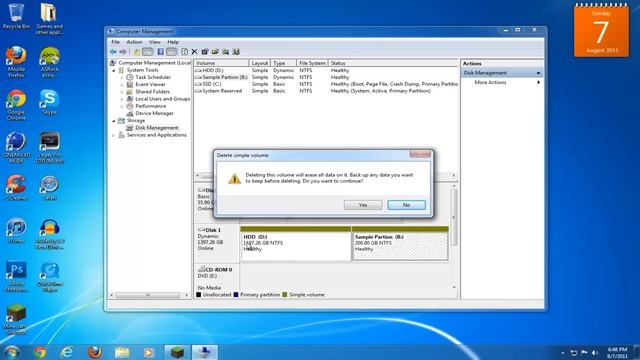Screen dimensions: 640x360
Task: Click the HDD (D:) partition block on Disk 1
Action: pyautogui.click(x=296, y=244)
